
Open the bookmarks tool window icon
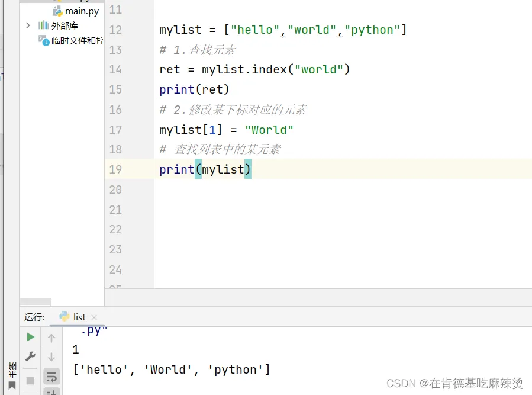tap(12, 386)
